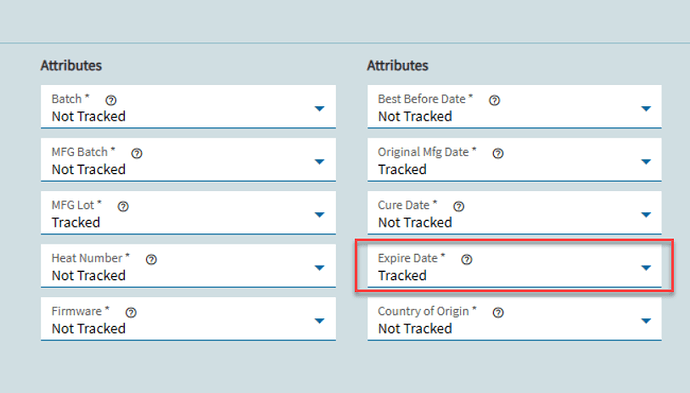
Task: Expand the Expire Date dropdown arrow
Action: [646, 268]
